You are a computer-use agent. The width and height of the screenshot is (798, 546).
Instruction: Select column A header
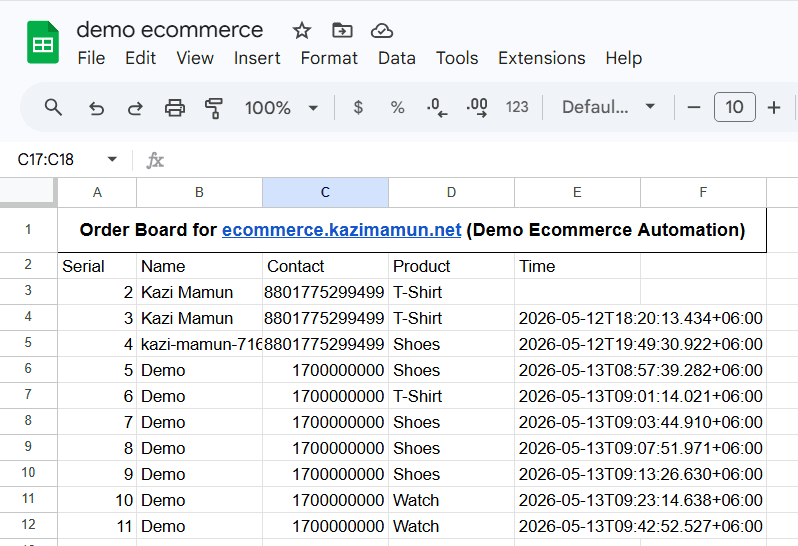coord(97,192)
